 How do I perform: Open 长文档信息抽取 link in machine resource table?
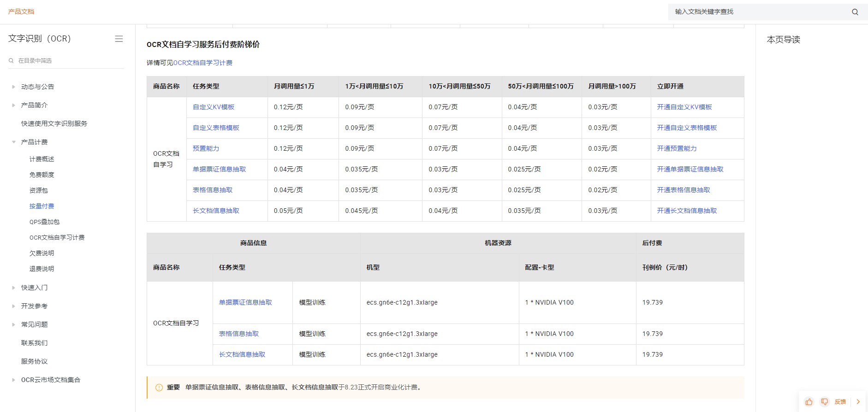tap(242, 354)
